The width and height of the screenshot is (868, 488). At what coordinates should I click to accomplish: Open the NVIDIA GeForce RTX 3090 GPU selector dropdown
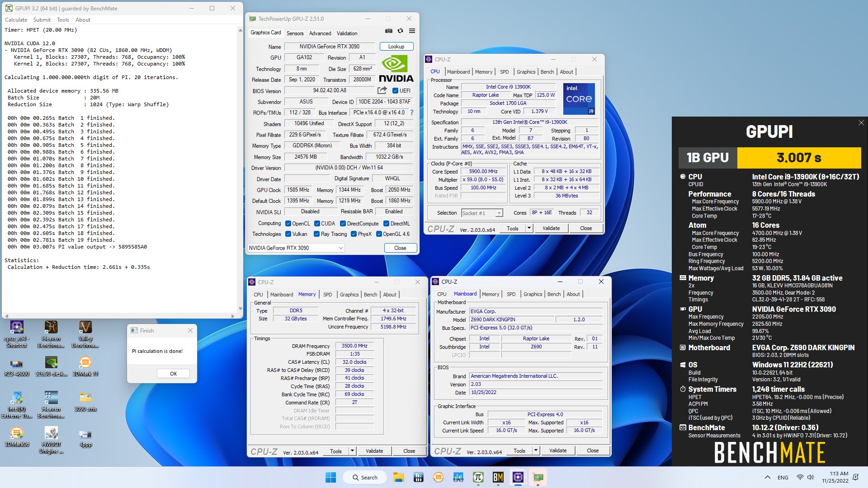click(296, 248)
